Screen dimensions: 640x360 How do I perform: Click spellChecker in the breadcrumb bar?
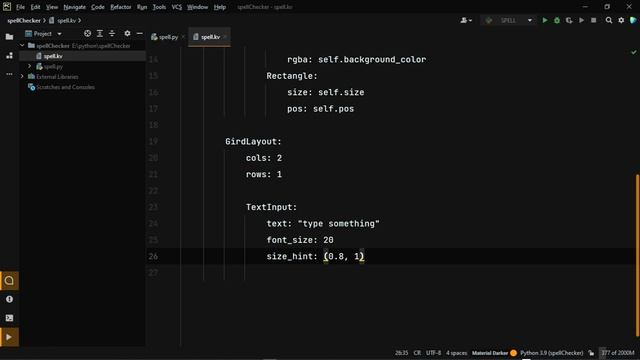(24, 20)
